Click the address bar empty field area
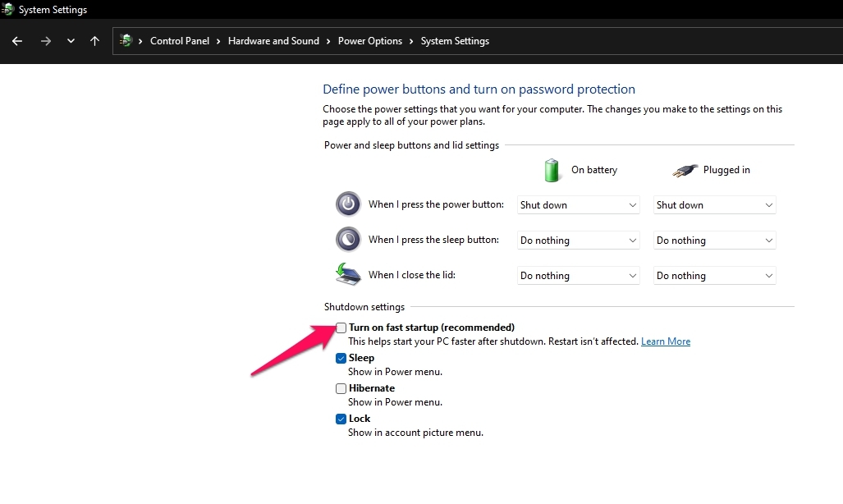 click(x=666, y=41)
